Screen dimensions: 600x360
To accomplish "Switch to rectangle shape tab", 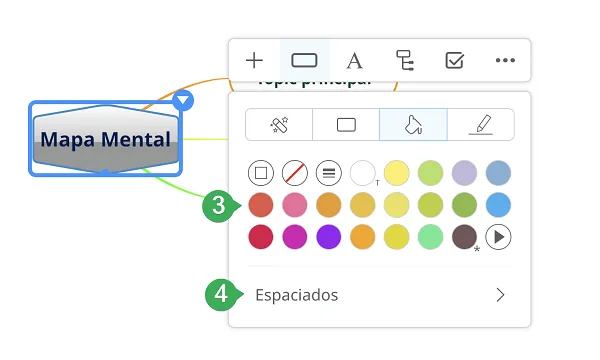I will pyautogui.click(x=346, y=125).
